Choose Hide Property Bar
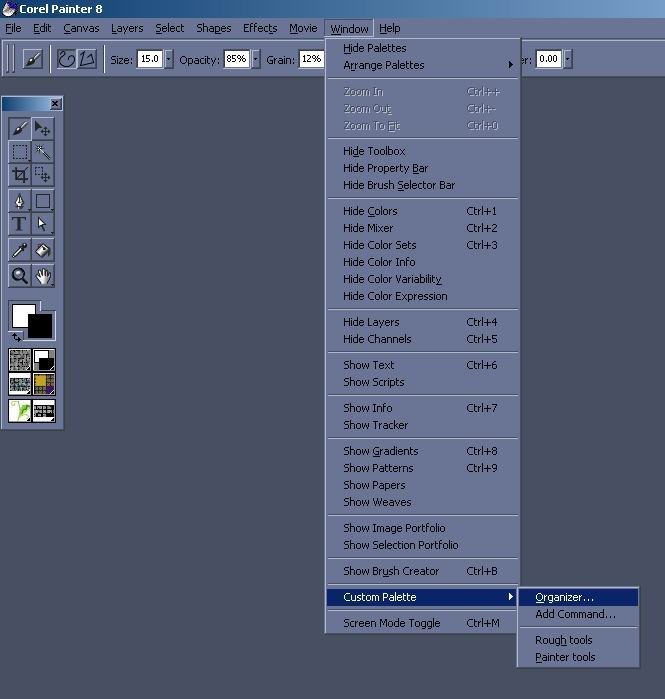Screen dimensions: 665x699 tap(422, 168)
